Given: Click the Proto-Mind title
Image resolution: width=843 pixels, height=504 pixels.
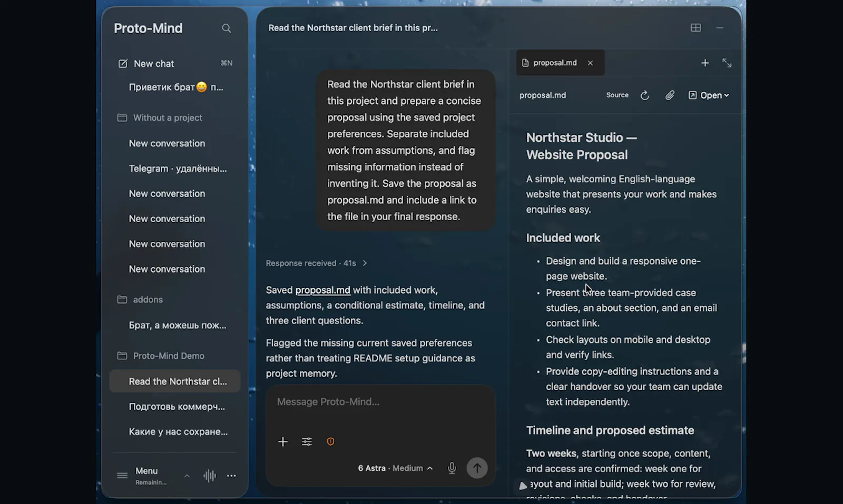Looking at the screenshot, I should pos(148,28).
